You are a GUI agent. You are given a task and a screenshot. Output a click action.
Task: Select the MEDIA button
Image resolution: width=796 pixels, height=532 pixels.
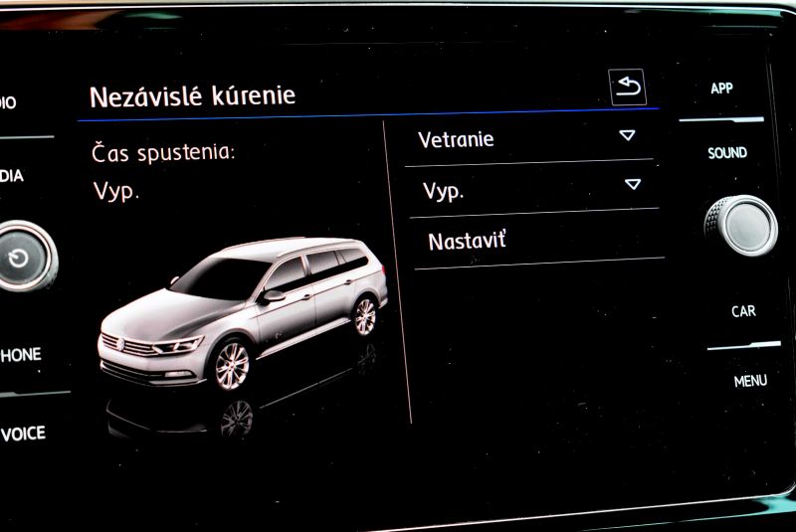tap(12, 176)
